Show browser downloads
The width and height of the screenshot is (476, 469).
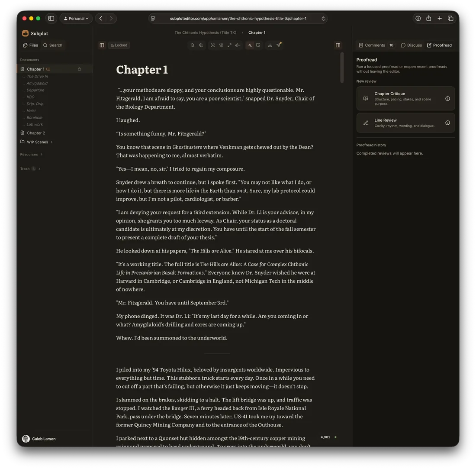tap(418, 19)
